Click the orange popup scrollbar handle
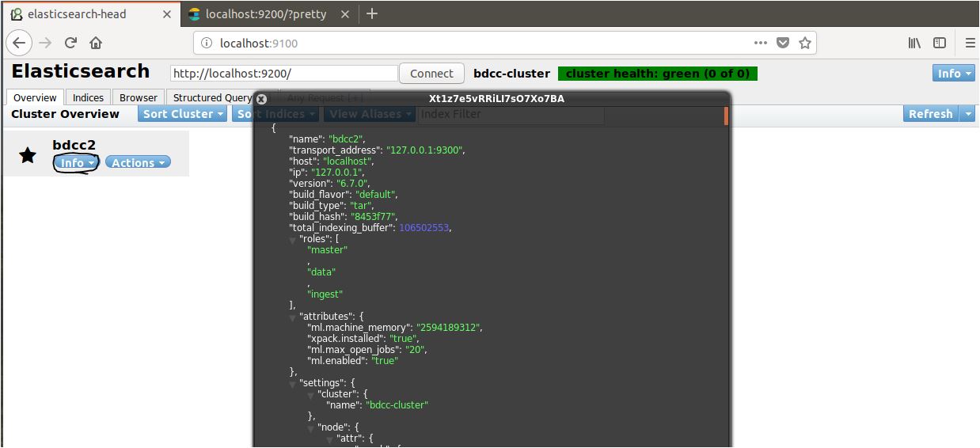This screenshot has width=980, height=448. tap(726, 116)
